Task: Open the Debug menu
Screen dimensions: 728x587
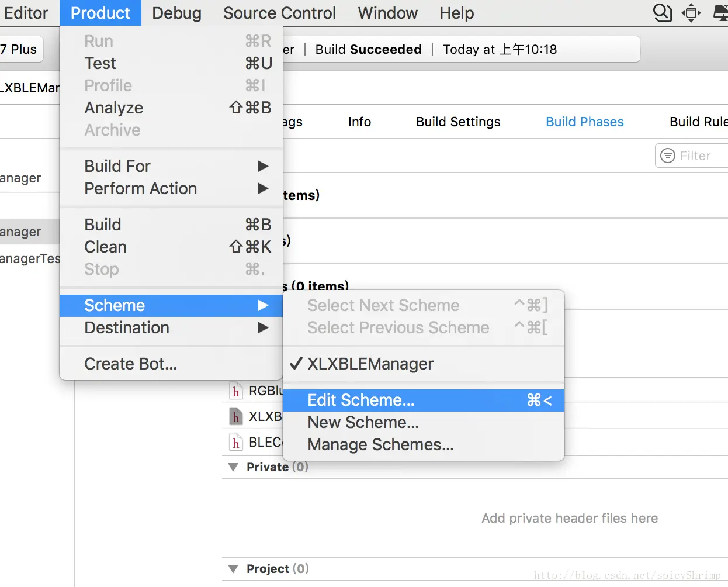Action: 176,13
